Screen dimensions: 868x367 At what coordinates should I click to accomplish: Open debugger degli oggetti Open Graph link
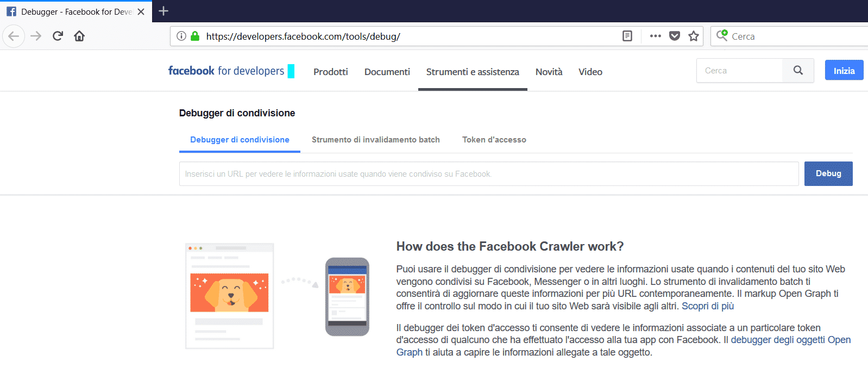coord(624,346)
